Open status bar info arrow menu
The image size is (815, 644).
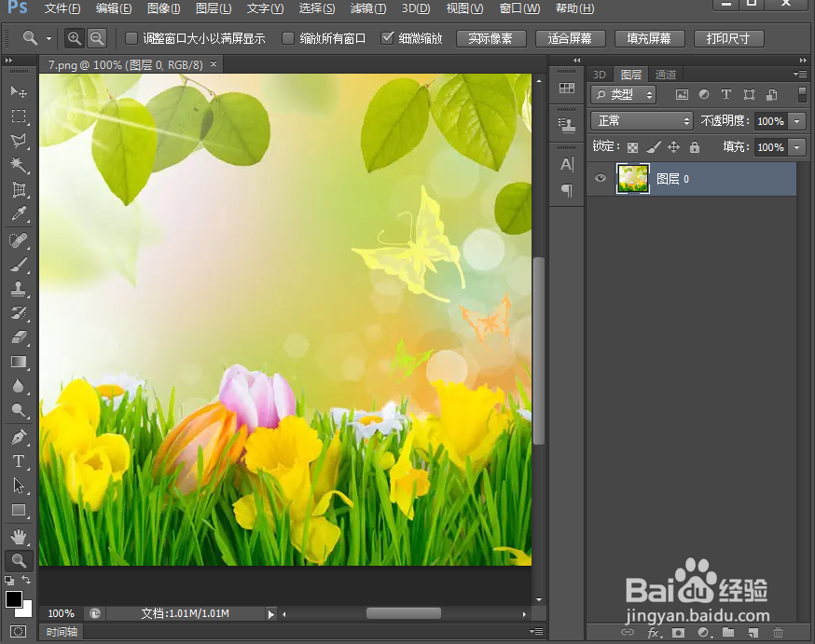coord(270,614)
